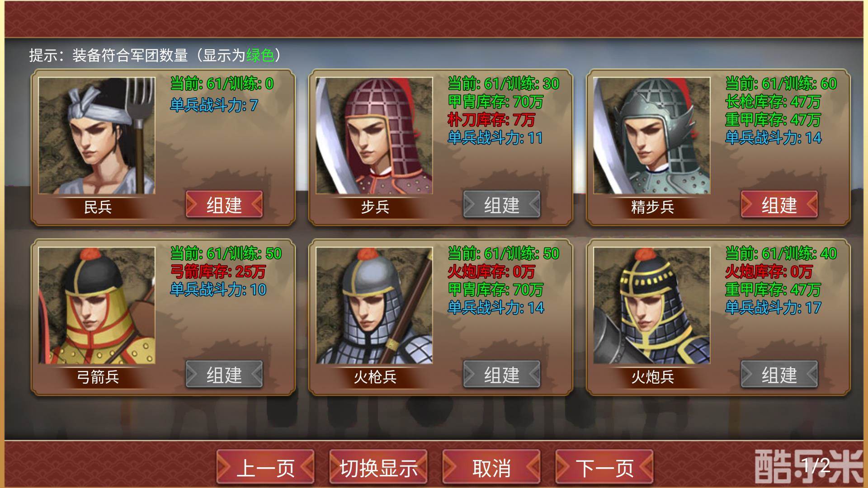The width and height of the screenshot is (868, 488).
Task: Go to next page with 下一页
Action: point(604,467)
